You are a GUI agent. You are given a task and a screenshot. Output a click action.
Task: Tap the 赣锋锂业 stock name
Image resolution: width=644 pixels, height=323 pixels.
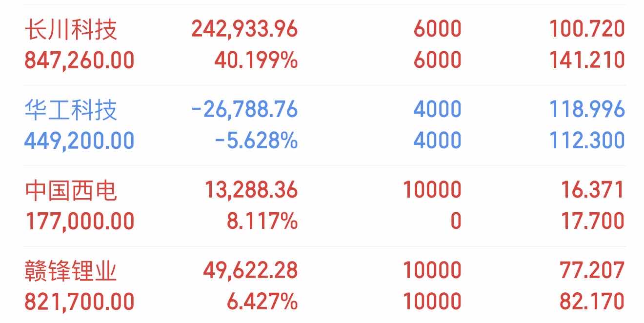[x=71, y=271]
